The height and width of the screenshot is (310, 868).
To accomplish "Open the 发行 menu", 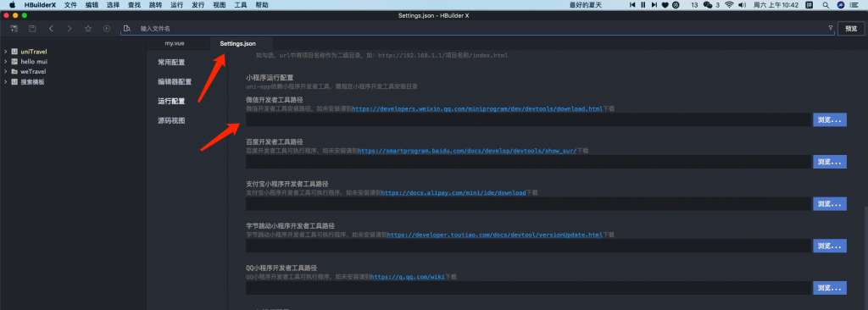I will (x=198, y=4).
